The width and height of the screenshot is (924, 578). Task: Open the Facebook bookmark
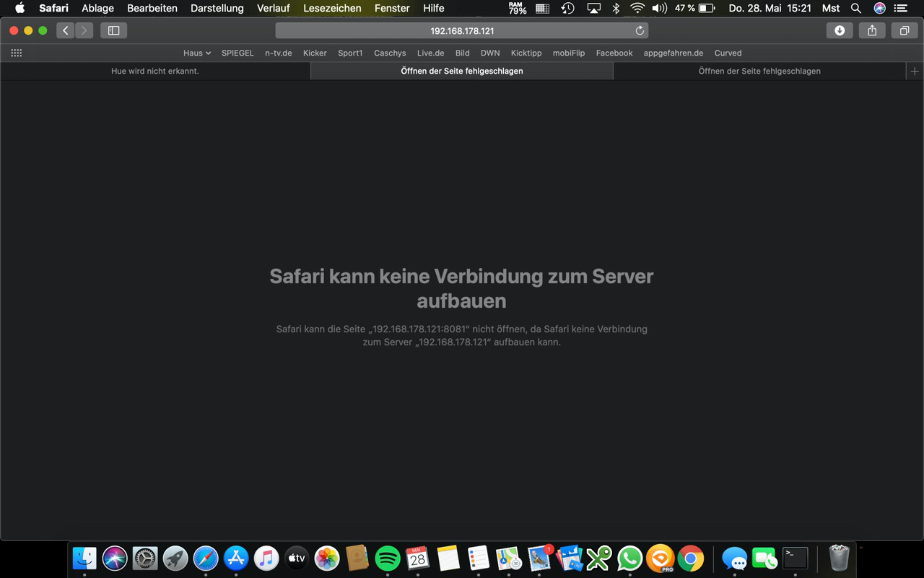(614, 53)
